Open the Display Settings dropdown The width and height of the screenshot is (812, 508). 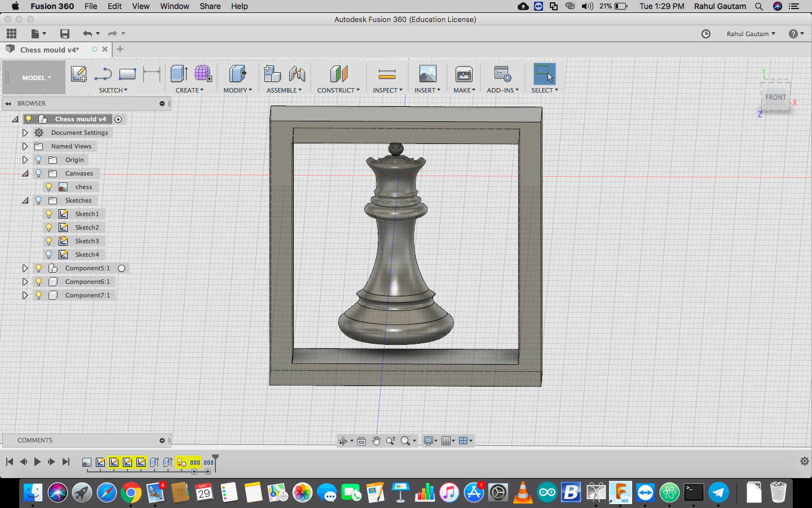coord(430,441)
